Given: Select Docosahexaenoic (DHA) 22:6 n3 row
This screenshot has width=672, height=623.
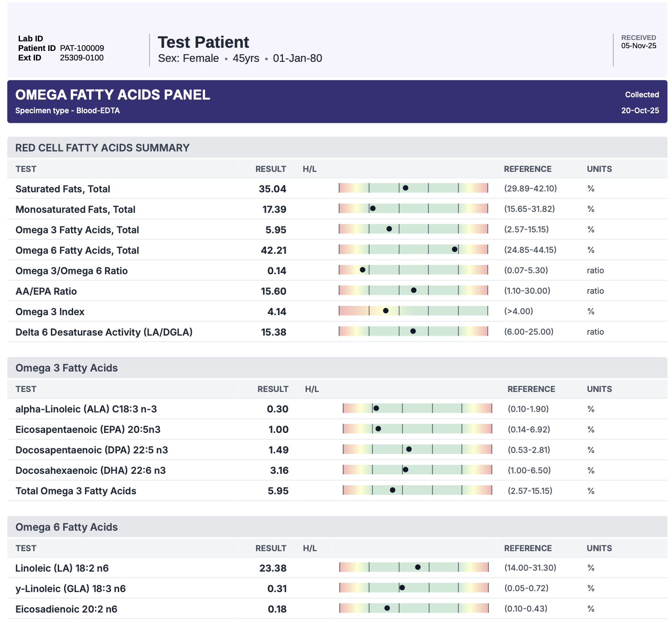Looking at the screenshot, I should click(90, 470).
